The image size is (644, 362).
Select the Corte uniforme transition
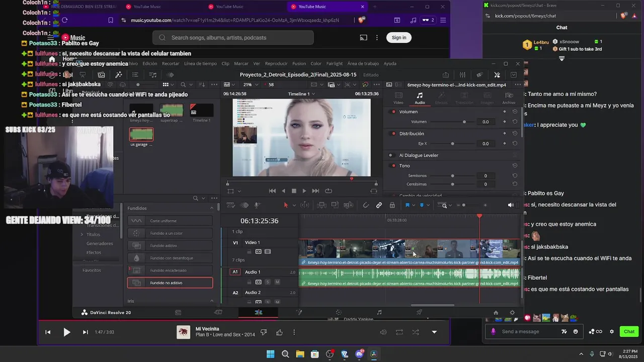click(170, 221)
